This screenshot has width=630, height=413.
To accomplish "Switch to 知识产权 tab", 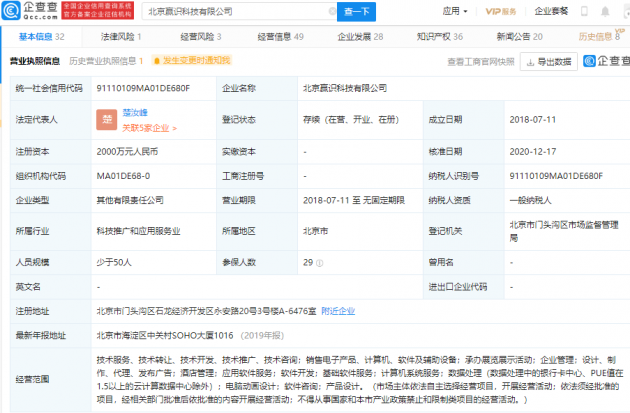I will tap(440, 37).
